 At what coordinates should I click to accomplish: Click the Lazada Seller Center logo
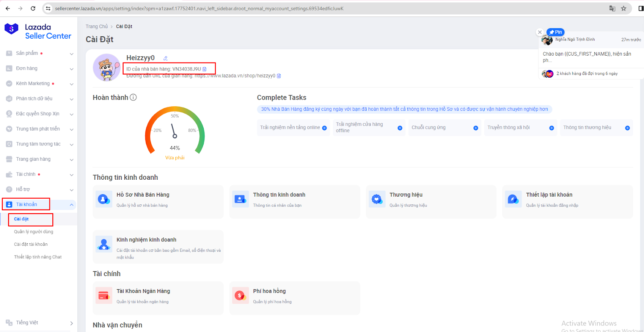point(38,31)
